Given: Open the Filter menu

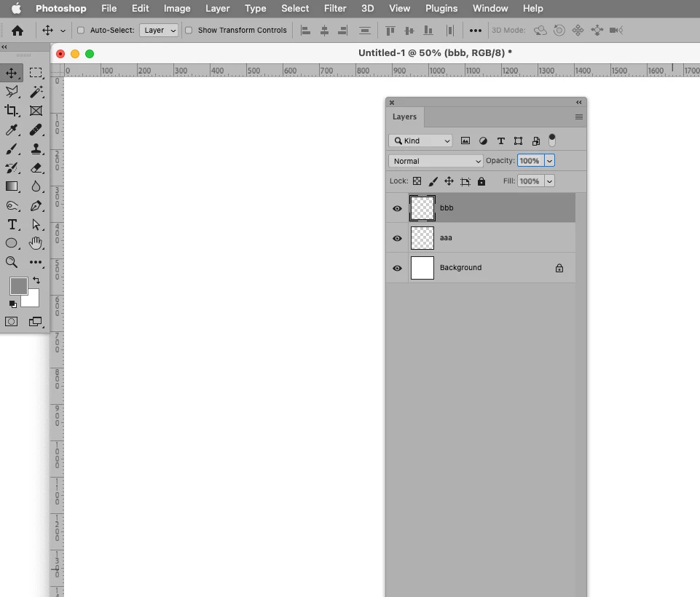Looking at the screenshot, I should (335, 9).
